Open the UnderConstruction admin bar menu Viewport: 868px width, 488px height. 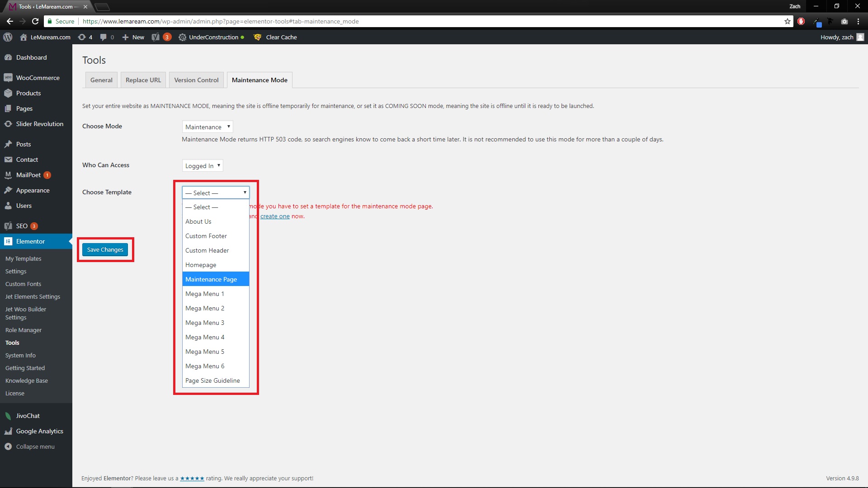(x=211, y=37)
